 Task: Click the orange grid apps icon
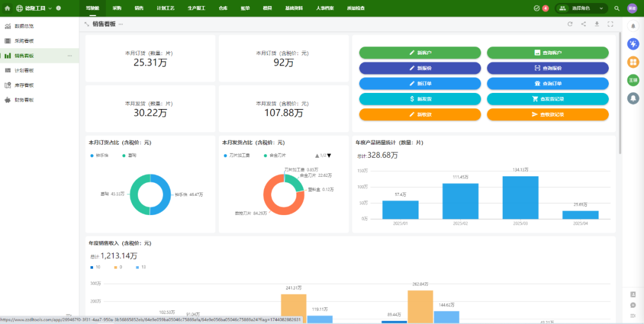[x=633, y=62]
